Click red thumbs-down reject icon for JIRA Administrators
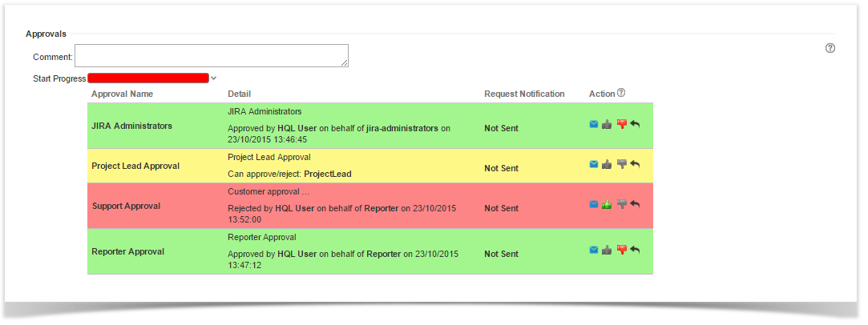Screen dimensions: 868x325 (621, 124)
